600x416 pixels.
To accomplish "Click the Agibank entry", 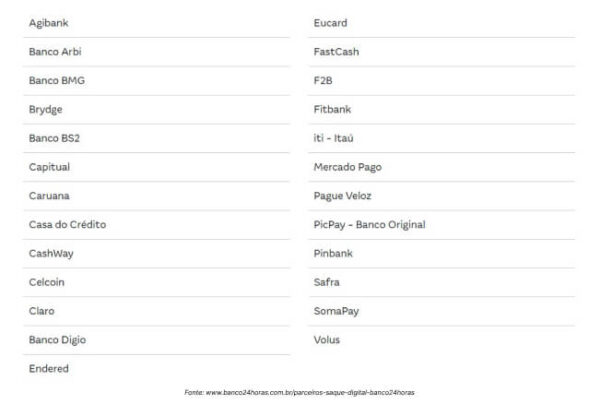I will [49, 23].
